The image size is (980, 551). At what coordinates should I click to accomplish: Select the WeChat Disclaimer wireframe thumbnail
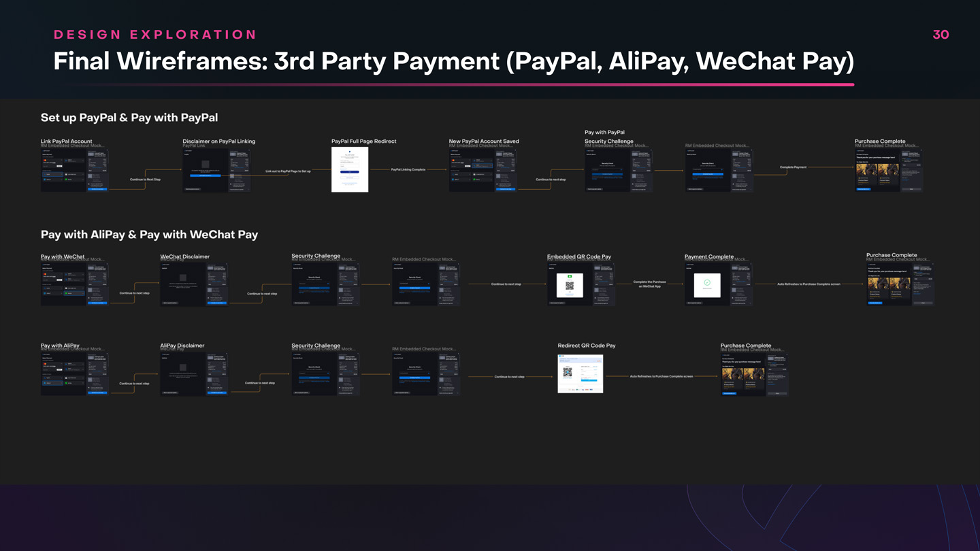(x=194, y=284)
